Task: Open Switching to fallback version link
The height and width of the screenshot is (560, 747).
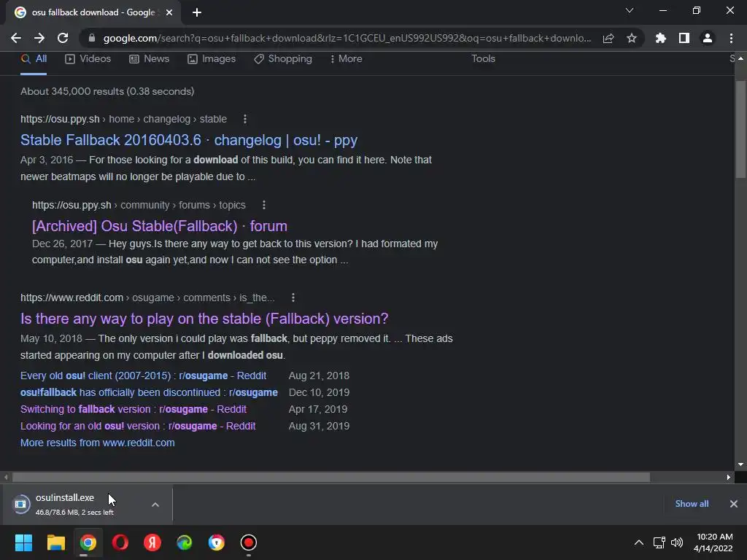Action: tap(133, 409)
